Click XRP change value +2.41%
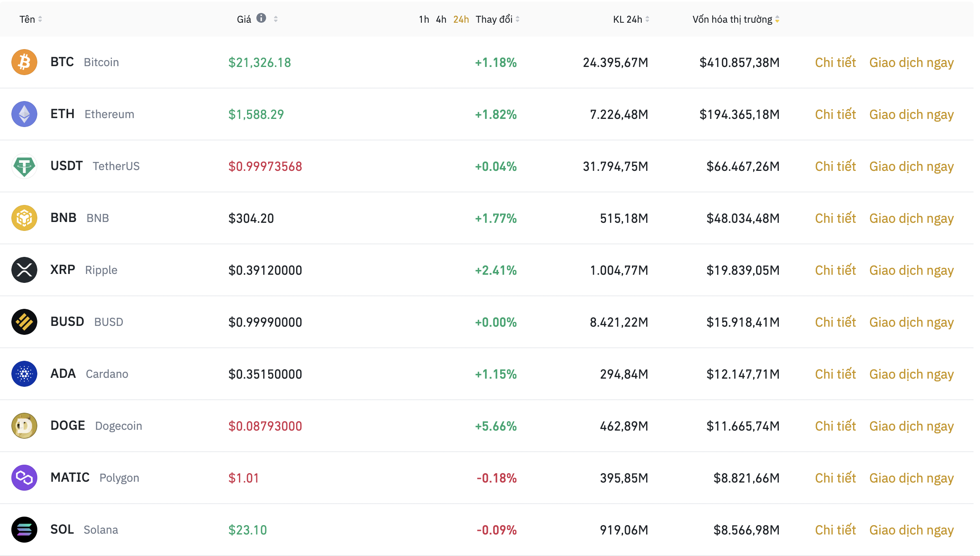 point(496,270)
